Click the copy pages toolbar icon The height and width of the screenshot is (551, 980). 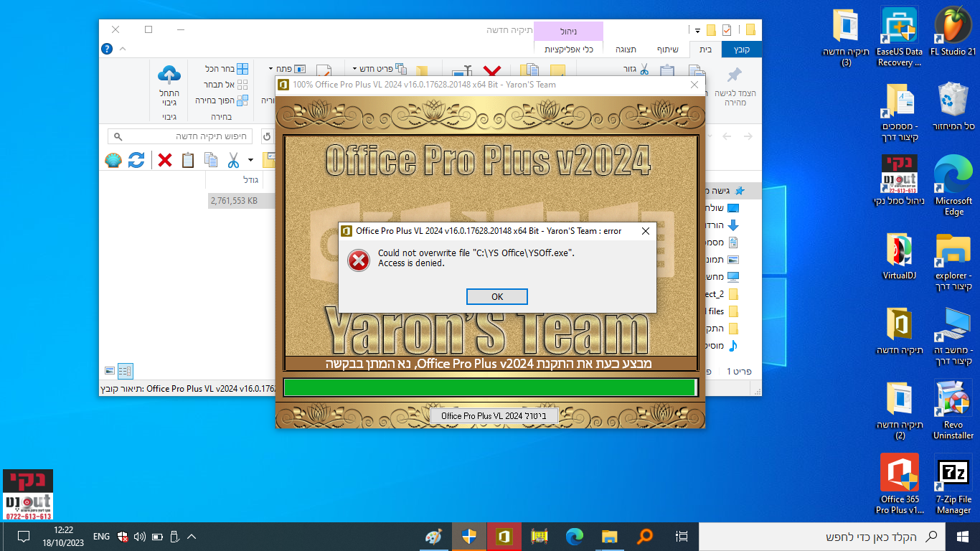pos(211,160)
